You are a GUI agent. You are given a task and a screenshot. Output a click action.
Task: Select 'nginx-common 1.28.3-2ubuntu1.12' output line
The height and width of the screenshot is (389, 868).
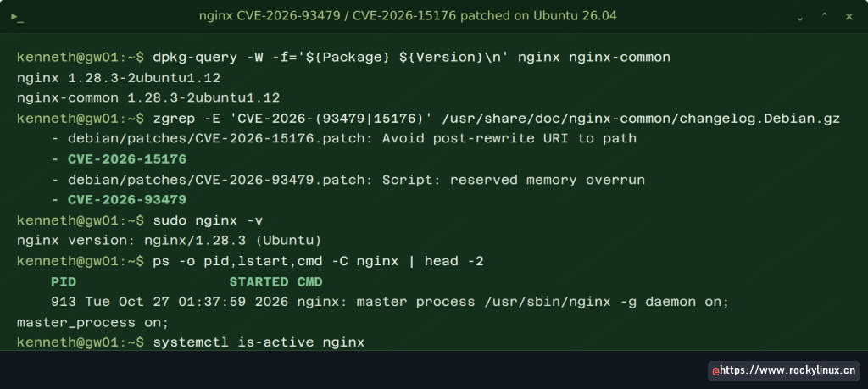[148, 98]
